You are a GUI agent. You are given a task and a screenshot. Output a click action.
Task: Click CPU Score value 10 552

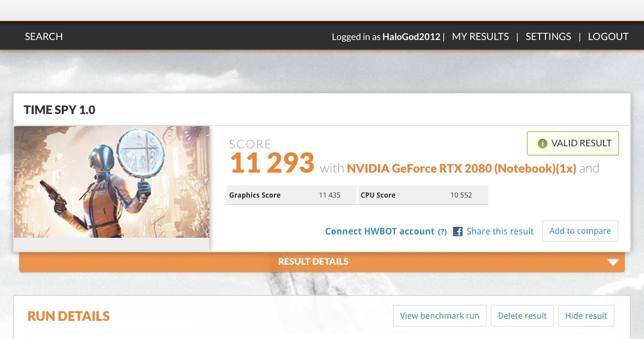point(461,195)
